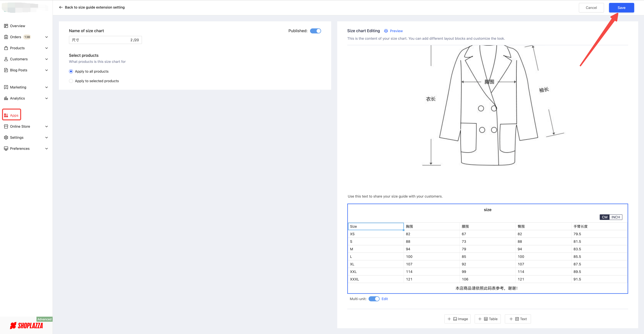Switch table units to CM

pyautogui.click(x=604, y=217)
